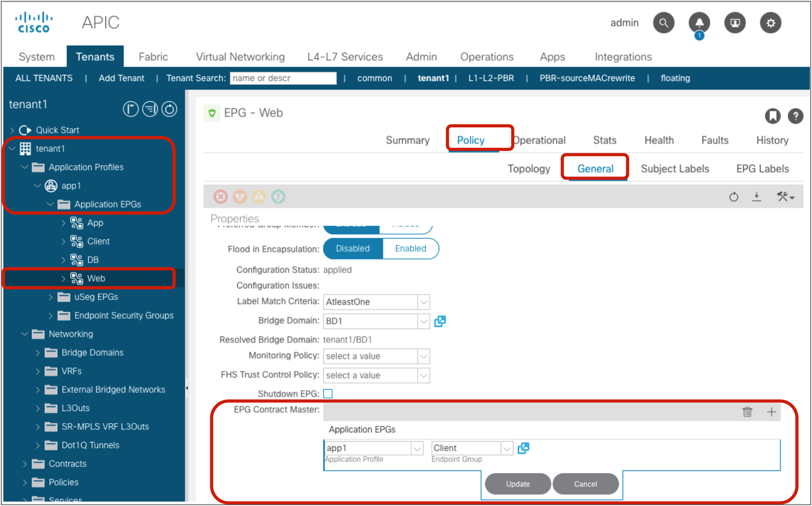Click the settings gear icon
812x506 pixels.
[x=770, y=23]
